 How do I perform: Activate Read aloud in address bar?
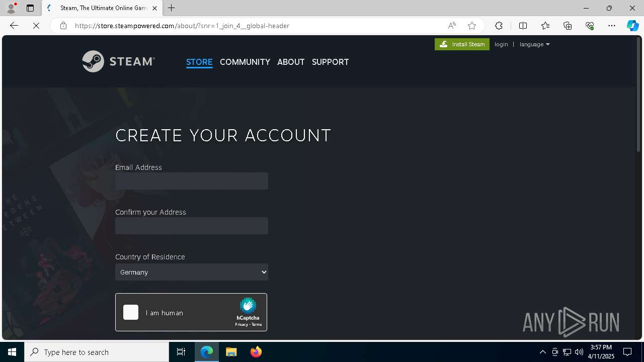[x=452, y=26]
